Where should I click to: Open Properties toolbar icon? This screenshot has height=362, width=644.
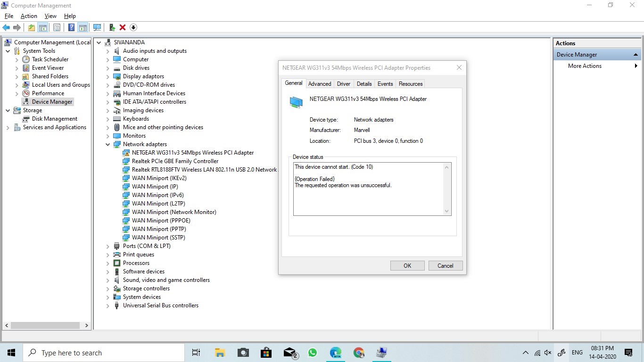(x=57, y=27)
